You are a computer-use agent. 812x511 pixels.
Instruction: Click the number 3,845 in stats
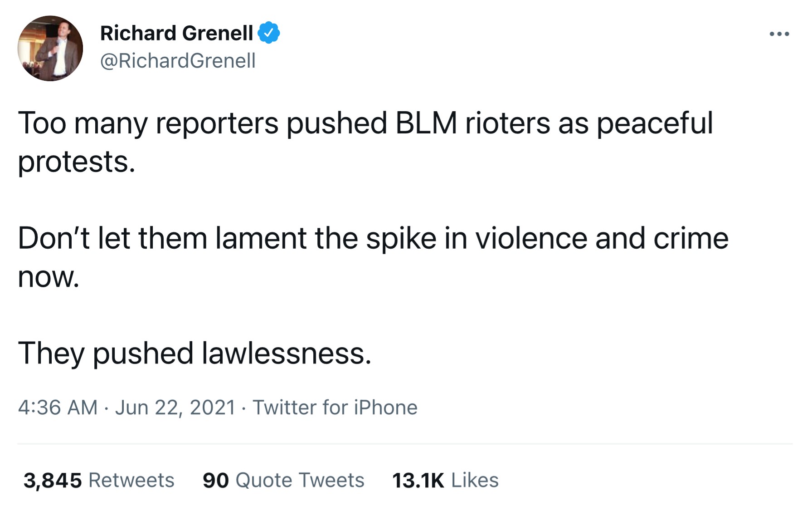click(53, 480)
